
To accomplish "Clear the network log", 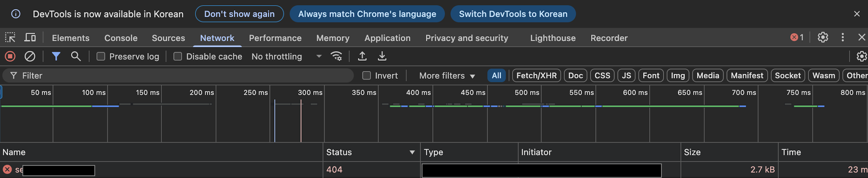I will tap(30, 56).
